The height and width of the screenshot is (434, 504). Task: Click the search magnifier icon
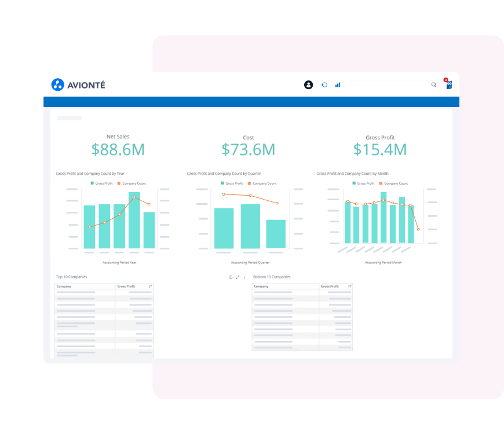(433, 85)
